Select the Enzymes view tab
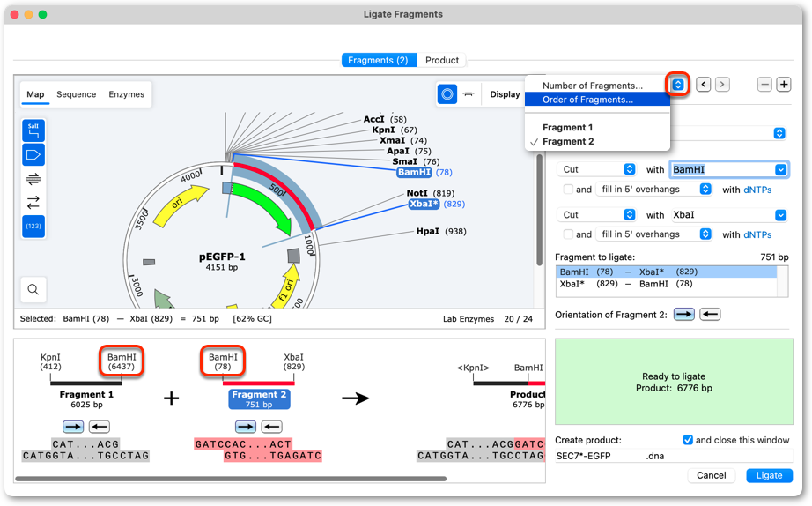812x506 pixels. (x=126, y=93)
